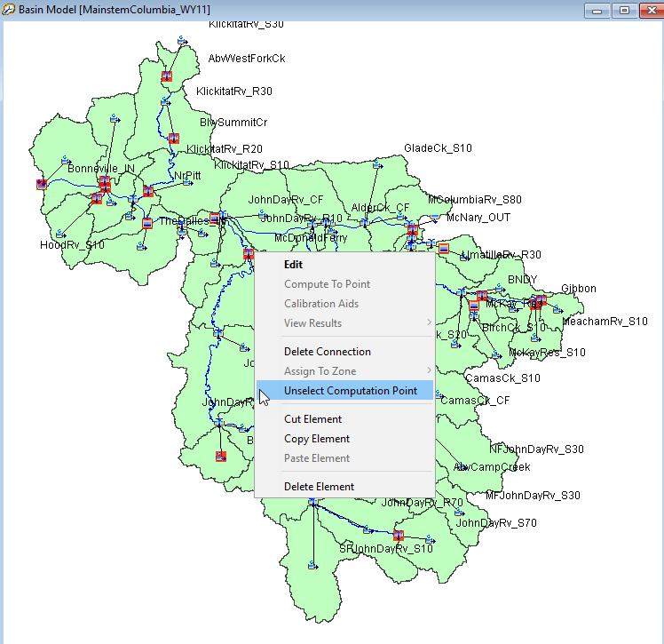
Task: Select McKayRes_S10 subbasin icon
Action: pos(496,354)
